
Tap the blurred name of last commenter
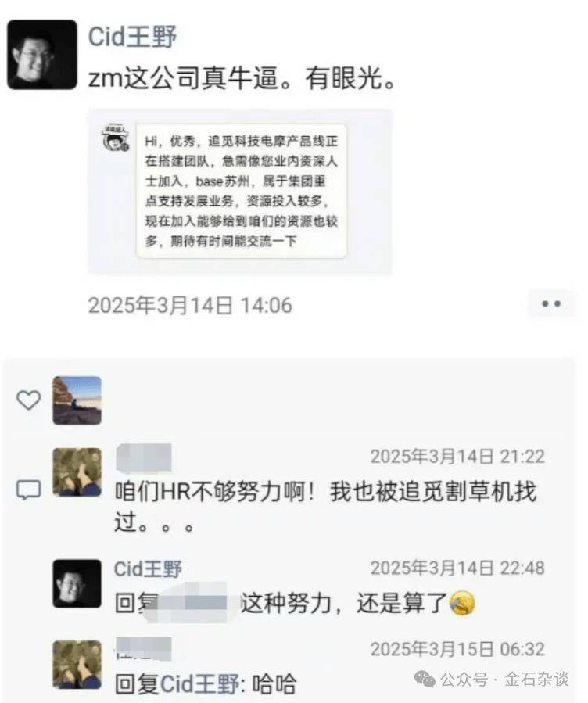[143, 649]
